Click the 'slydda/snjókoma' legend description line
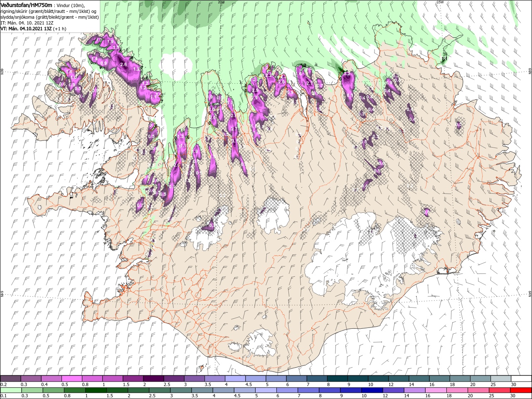This screenshot has height=399, width=532. 49,17
